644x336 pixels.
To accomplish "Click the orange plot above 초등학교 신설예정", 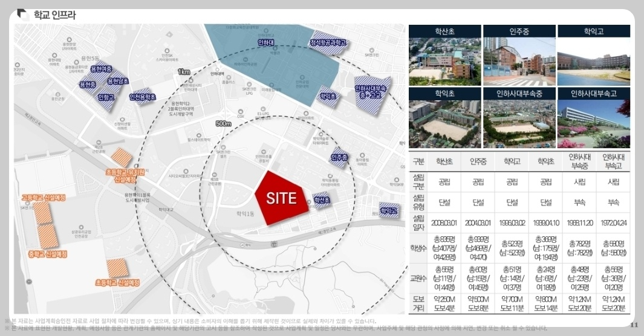I will [117, 268].
